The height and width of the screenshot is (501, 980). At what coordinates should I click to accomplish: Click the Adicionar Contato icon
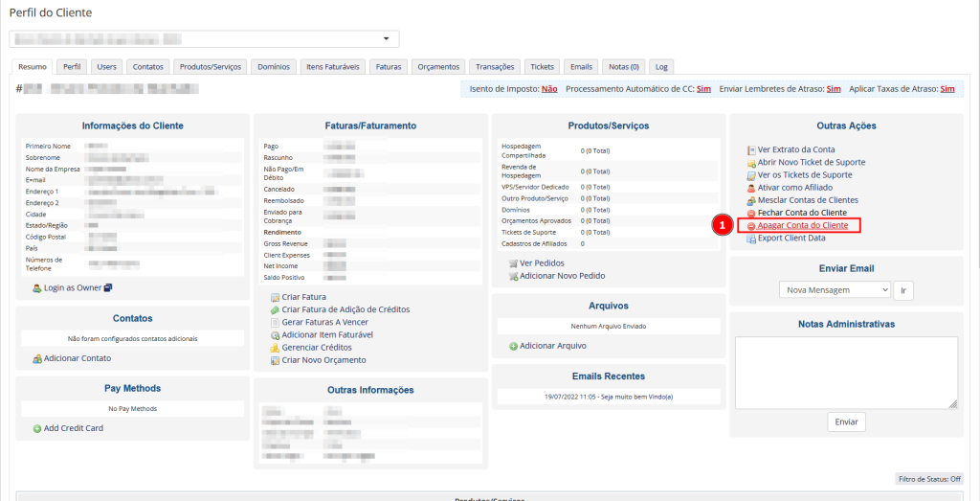(x=37, y=359)
